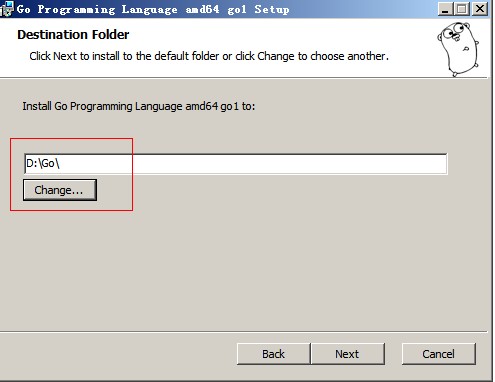
Task: Click the 'Destination Folder' heading
Action: 73,35
